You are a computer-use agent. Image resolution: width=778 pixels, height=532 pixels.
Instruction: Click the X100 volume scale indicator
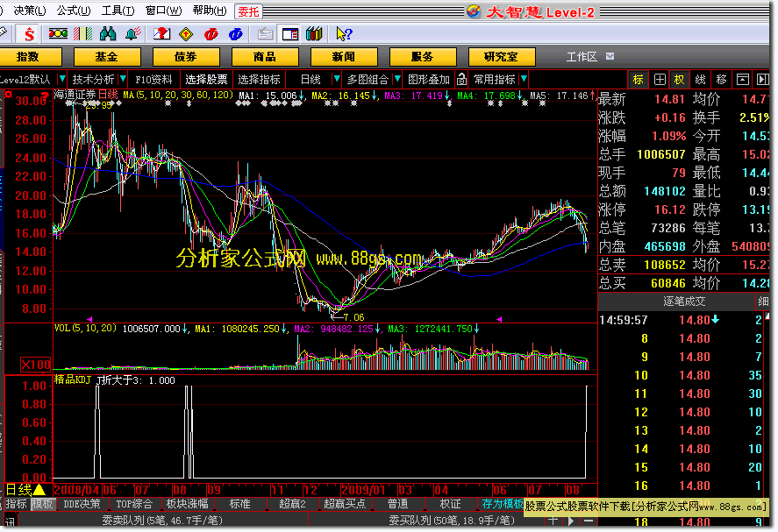(36, 365)
